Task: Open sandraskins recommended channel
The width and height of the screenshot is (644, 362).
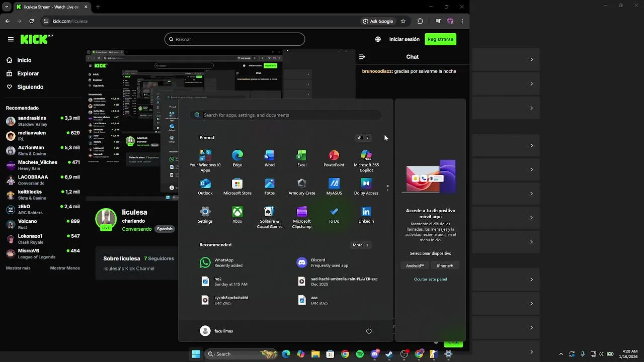Action: [43, 121]
